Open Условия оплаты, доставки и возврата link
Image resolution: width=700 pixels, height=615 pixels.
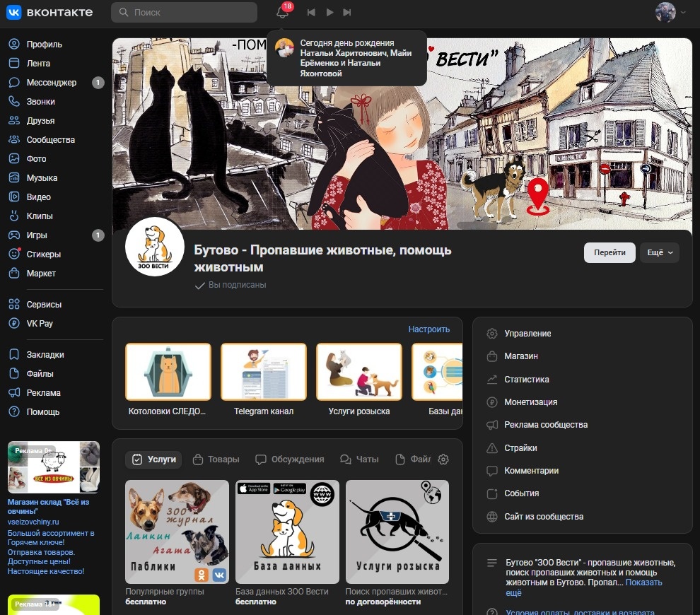(x=580, y=612)
